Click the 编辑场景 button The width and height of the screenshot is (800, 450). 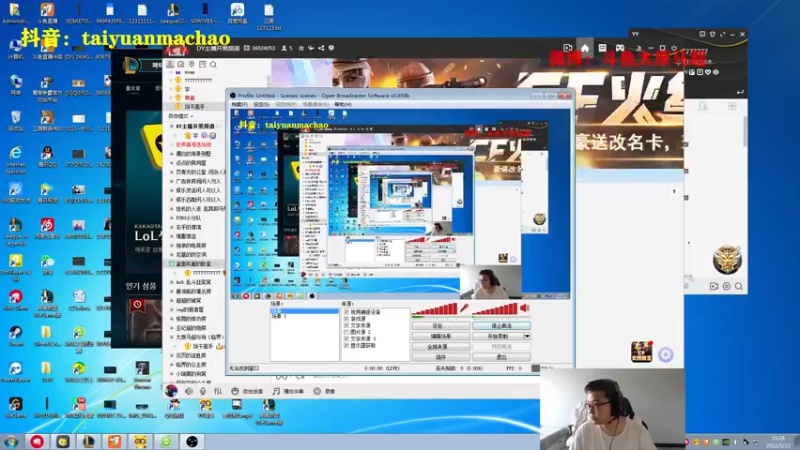pyautogui.click(x=441, y=336)
